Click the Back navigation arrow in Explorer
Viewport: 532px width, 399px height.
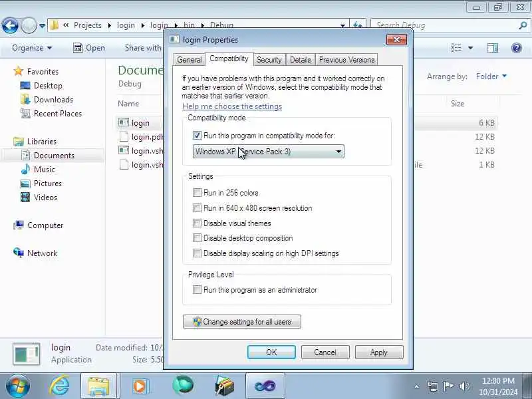point(10,25)
